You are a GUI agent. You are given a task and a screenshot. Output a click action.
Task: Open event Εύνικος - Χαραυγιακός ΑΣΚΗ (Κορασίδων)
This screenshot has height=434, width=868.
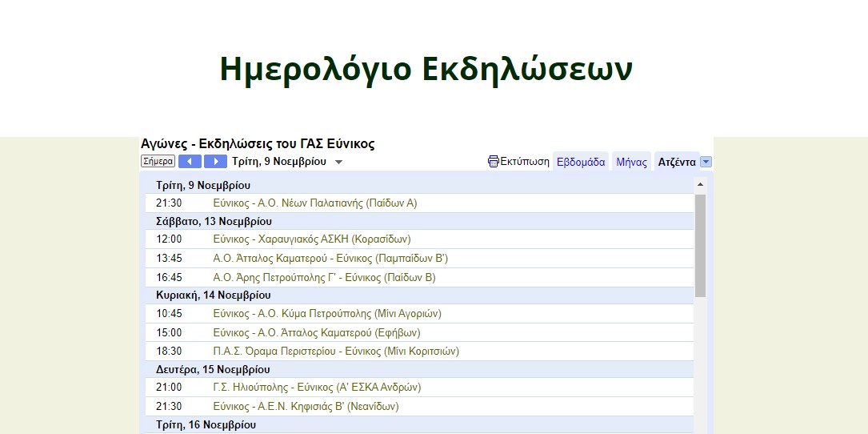[311, 239]
